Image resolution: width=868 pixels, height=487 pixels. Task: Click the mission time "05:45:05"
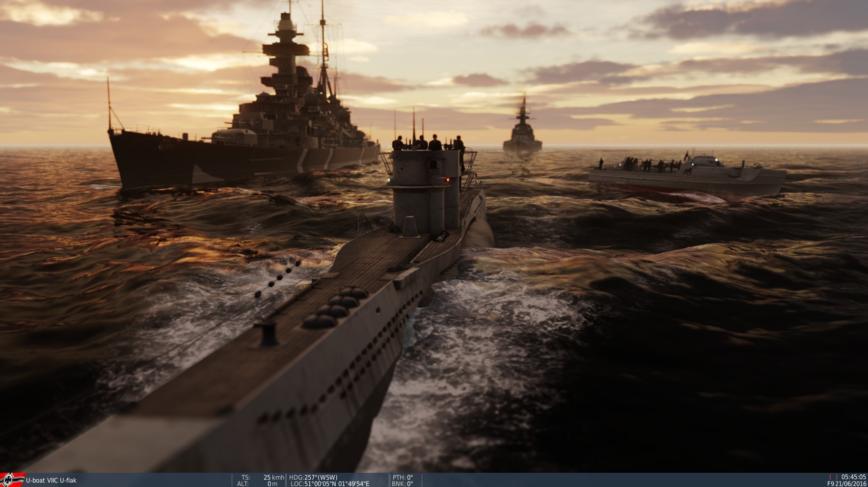point(854,477)
